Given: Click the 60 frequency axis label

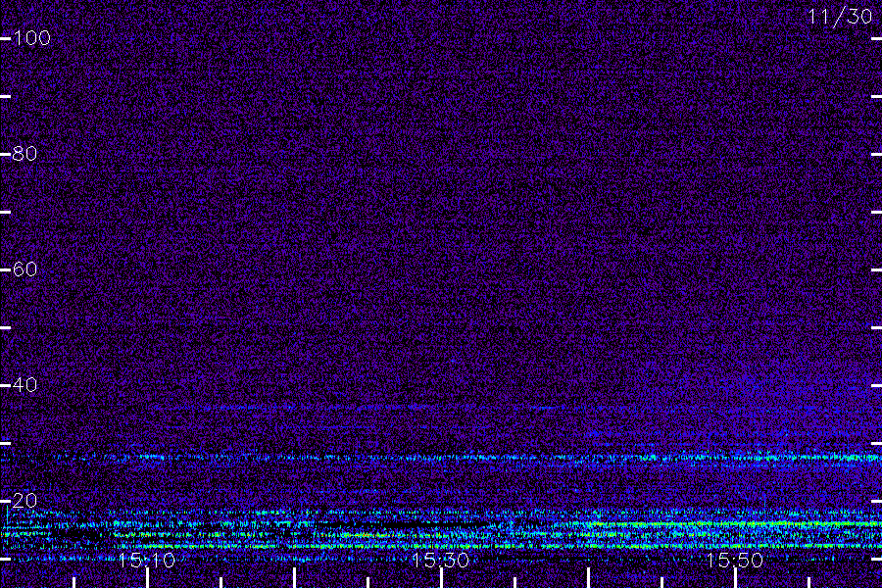Looking at the screenshot, I should pos(25,269).
